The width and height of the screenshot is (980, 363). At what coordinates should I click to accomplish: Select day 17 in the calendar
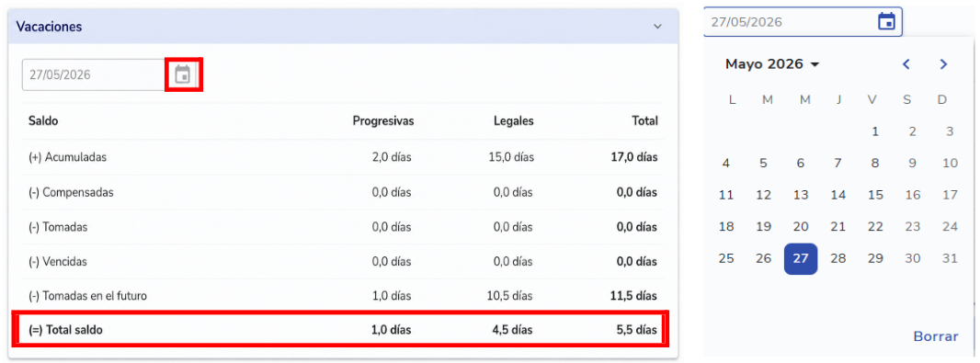(950, 195)
